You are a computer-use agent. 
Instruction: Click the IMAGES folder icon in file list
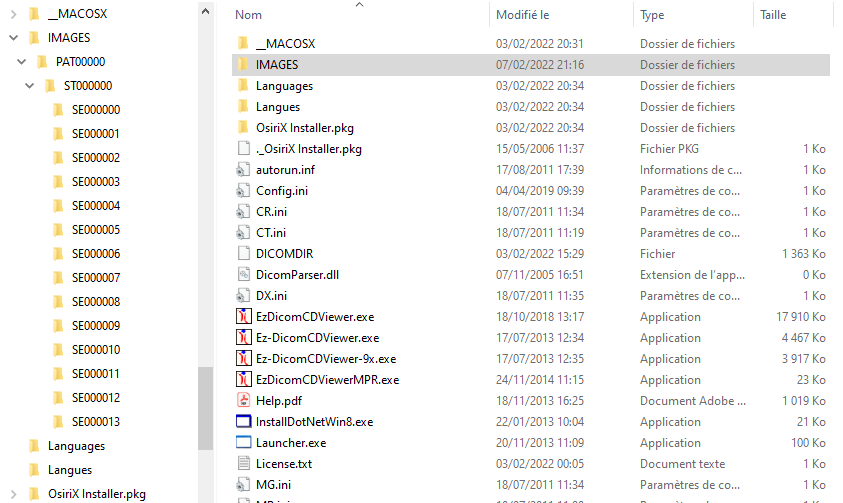point(243,64)
